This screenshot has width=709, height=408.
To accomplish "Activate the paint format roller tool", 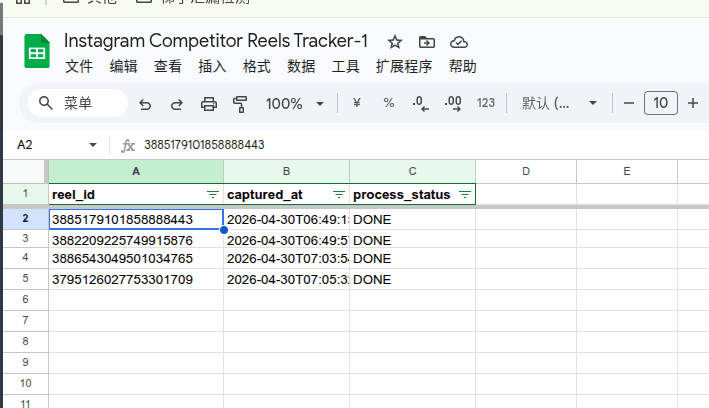I will tap(240, 104).
